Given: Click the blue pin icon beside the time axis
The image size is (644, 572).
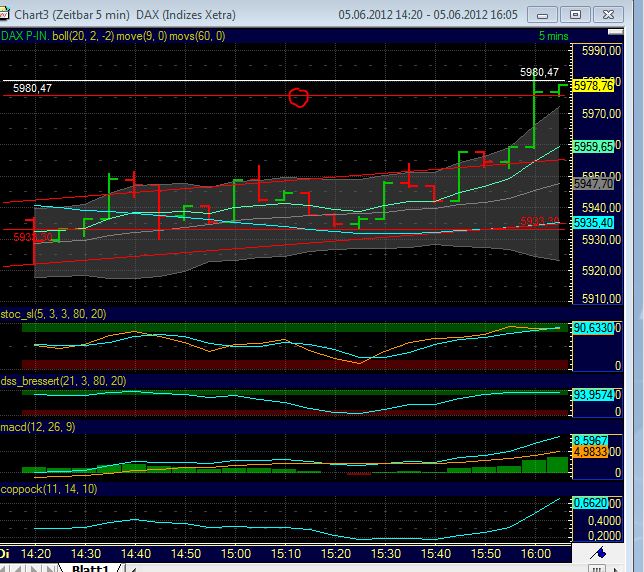Looking at the screenshot, I should pyautogui.click(x=598, y=553).
